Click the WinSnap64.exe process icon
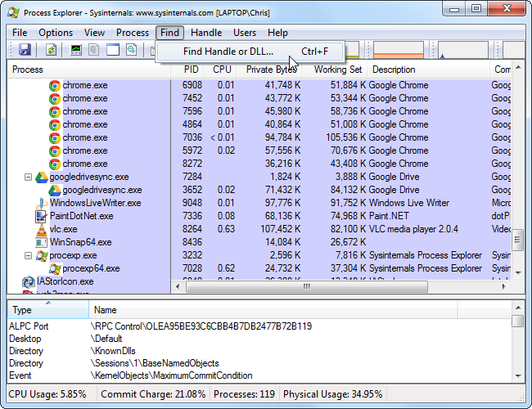Screen dimensions: 532x409 pos(42,242)
